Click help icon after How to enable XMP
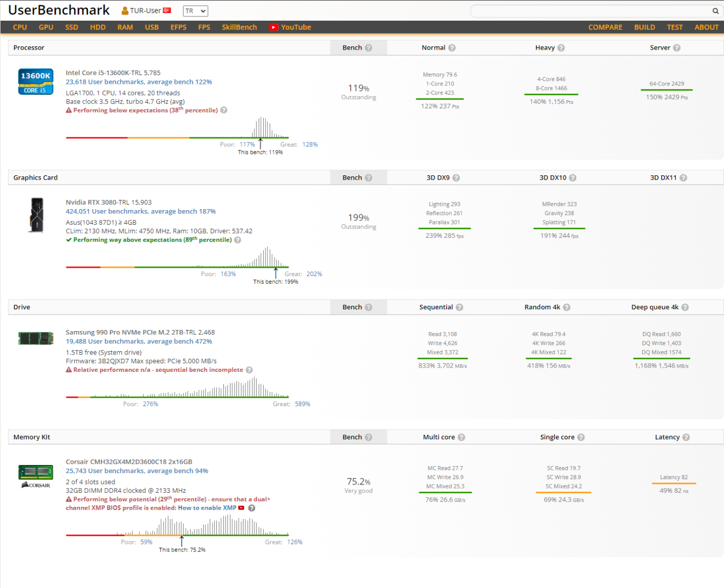724x588 pixels. click(x=252, y=508)
